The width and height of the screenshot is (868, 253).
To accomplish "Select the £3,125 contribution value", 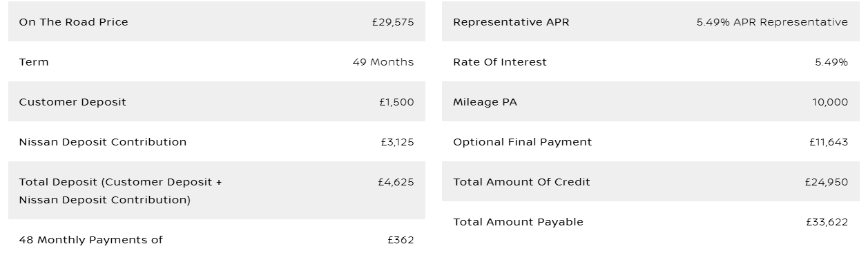I will (397, 142).
